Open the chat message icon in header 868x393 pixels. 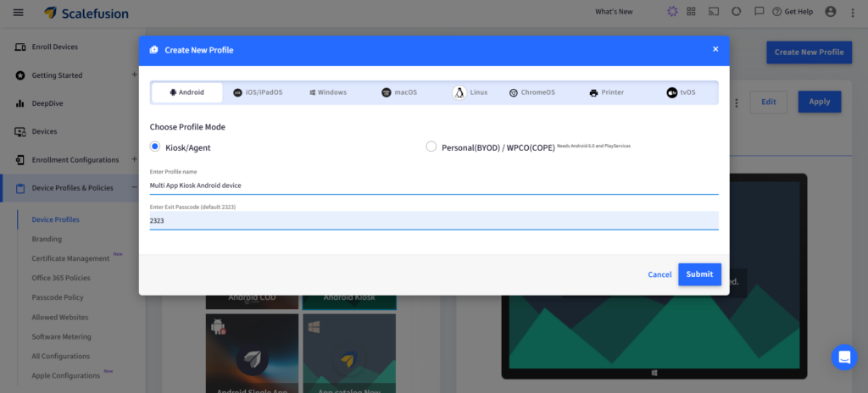click(x=759, y=12)
